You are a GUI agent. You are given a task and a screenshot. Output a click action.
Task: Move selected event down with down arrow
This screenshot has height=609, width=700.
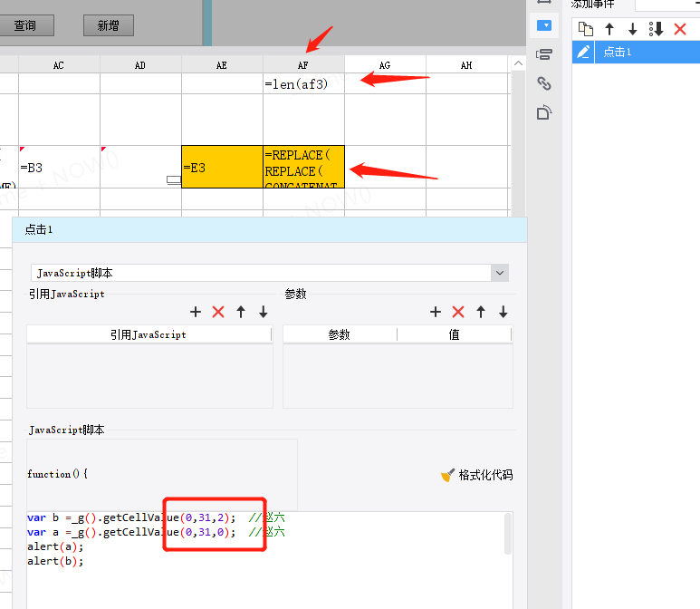633,29
